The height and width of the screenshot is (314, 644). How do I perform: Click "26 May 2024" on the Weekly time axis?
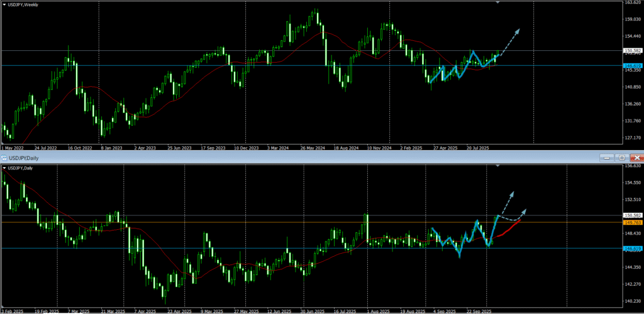point(313,148)
